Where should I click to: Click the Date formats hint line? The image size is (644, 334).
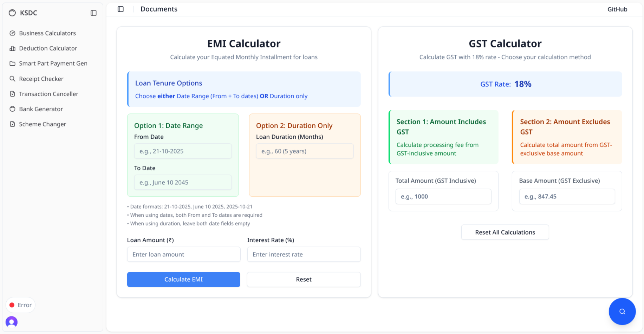pos(190,207)
